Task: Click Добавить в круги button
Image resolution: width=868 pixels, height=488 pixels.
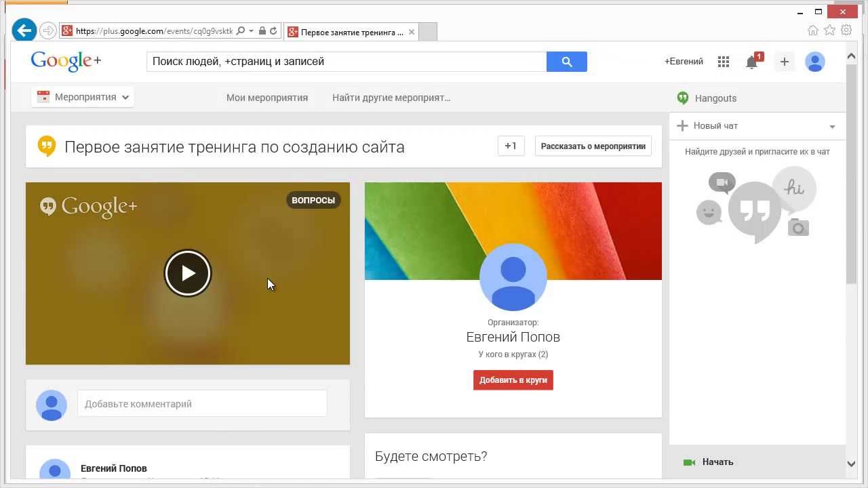Action: pos(513,380)
